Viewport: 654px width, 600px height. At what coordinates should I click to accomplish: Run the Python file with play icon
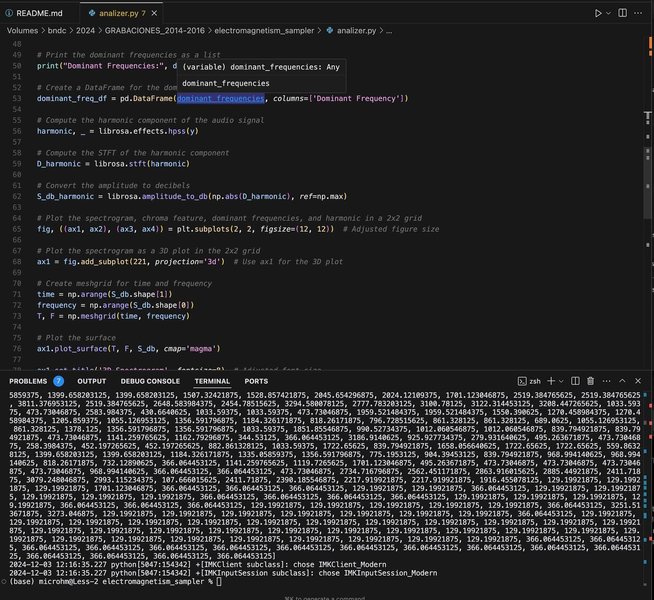tap(598, 14)
